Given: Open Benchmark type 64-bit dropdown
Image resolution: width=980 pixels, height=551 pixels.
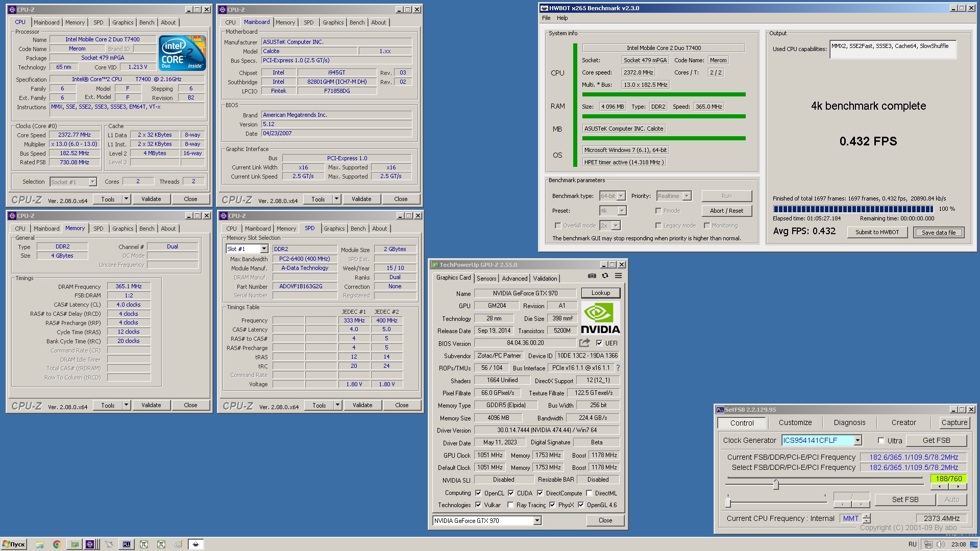Looking at the screenshot, I should pos(621,196).
